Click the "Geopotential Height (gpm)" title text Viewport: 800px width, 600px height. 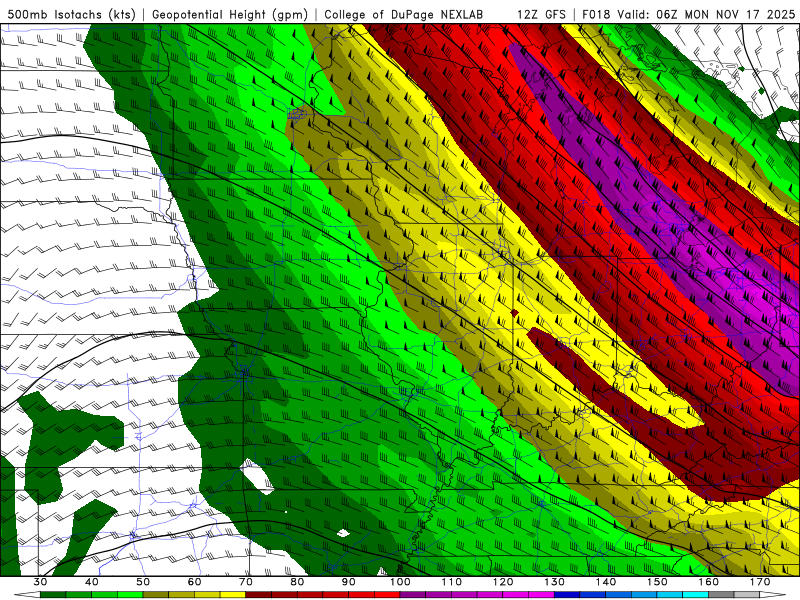click(230, 14)
